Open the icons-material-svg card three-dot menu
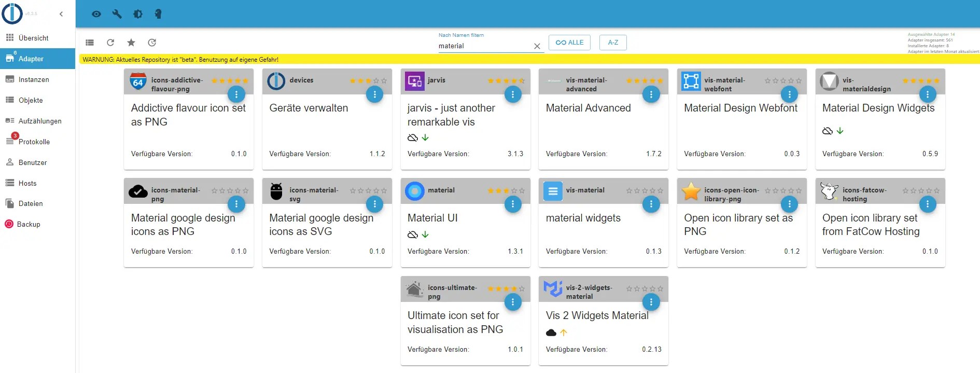 click(x=374, y=204)
